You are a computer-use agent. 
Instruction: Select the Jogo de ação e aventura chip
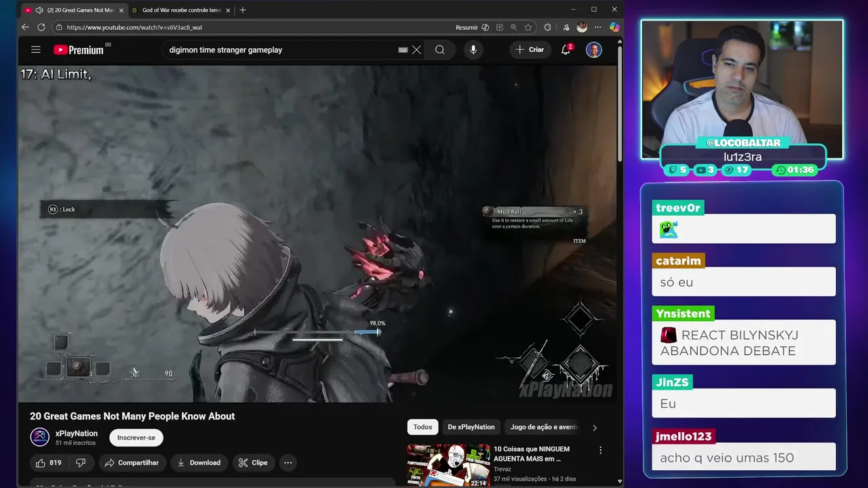pos(544,427)
